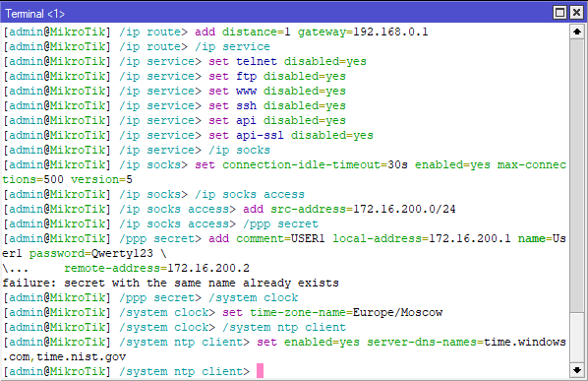Viewport: 588px width, 381px height.
Task: Close the Terminal <1> window
Action: pos(576,13)
